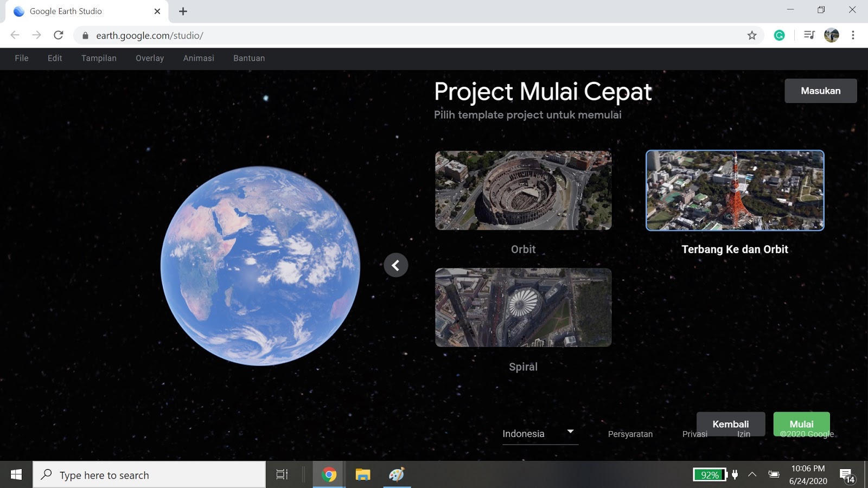Click the site security padlock

pos(85,35)
